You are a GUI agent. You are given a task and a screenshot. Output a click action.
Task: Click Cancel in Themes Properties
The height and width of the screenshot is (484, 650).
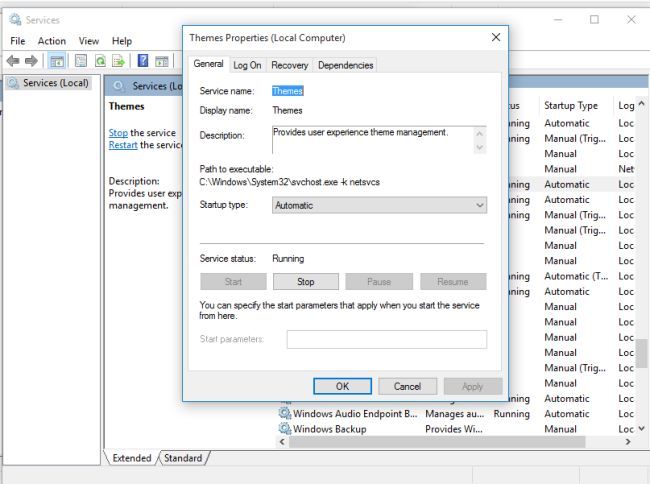[407, 386]
